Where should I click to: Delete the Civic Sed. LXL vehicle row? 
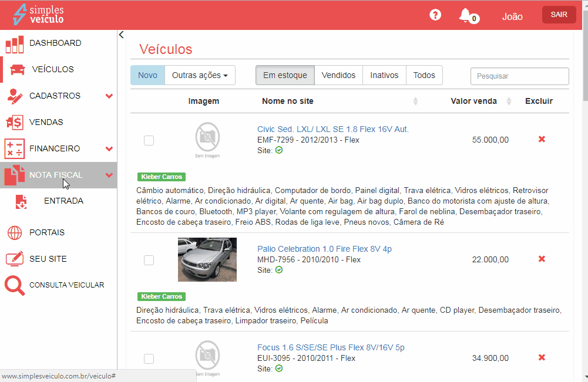[x=542, y=140]
